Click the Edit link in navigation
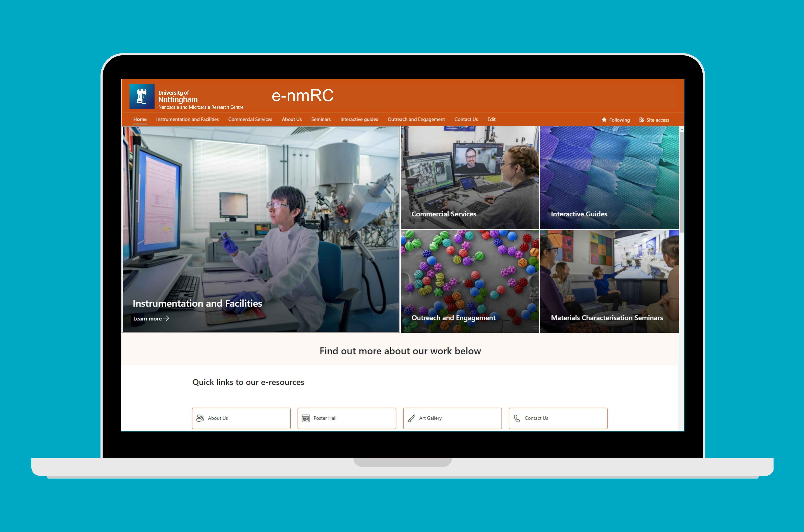This screenshot has width=804, height=532. pyautogui.click(x=491, y=119)
